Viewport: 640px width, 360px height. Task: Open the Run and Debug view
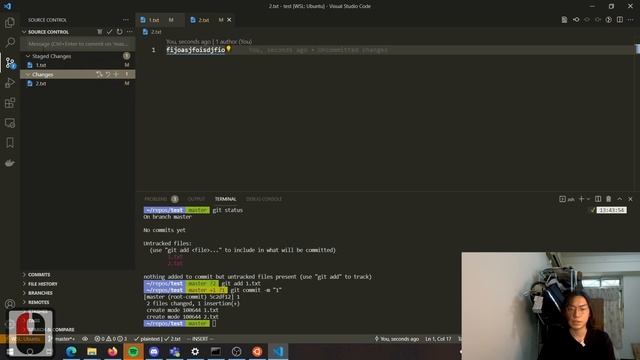pos(10,82)
